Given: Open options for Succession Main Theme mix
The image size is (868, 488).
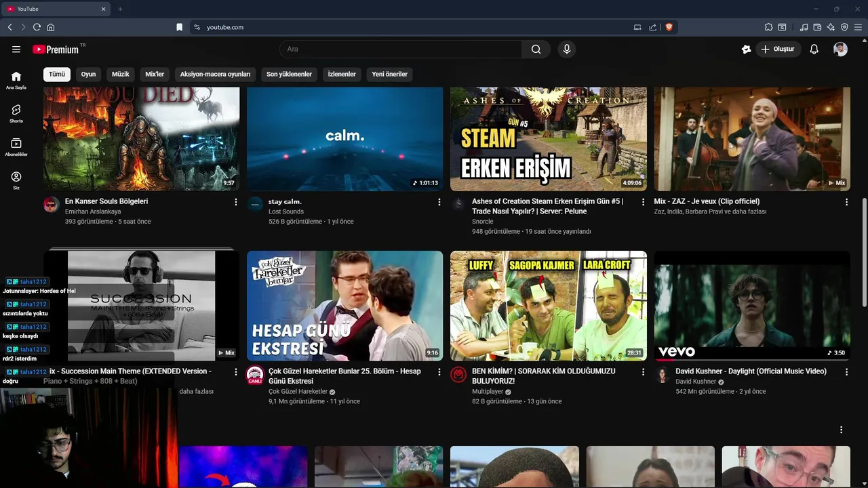Looking at the screenshot, I should pos(236,372).
